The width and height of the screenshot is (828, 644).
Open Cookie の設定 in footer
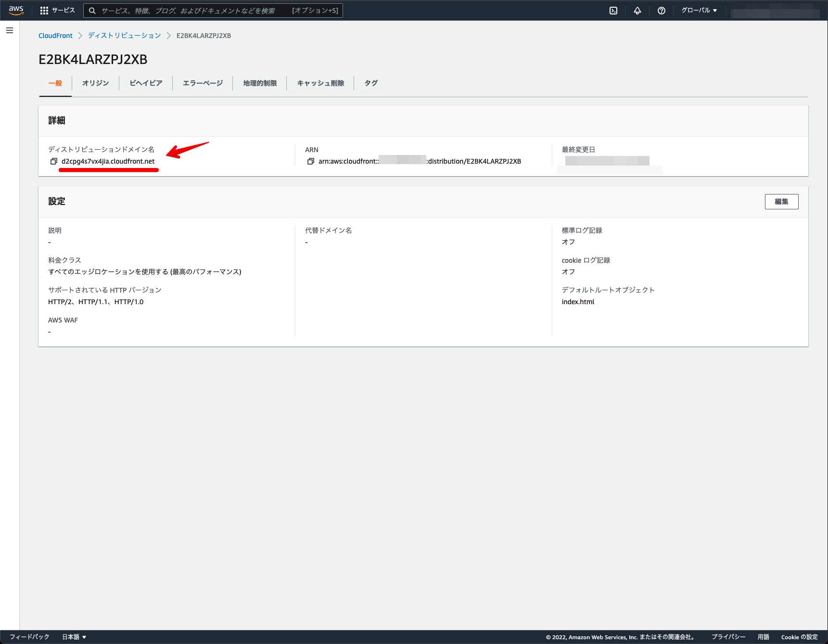click(799, 637)
